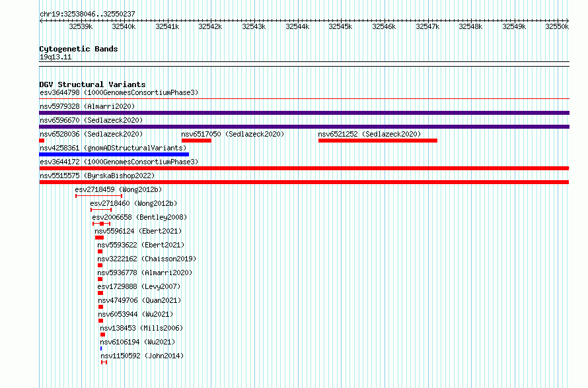Screen dimensions: 588x388
Task: Click nsv5936778 (Almarri2020) label
Action: [x=145, y=273]
